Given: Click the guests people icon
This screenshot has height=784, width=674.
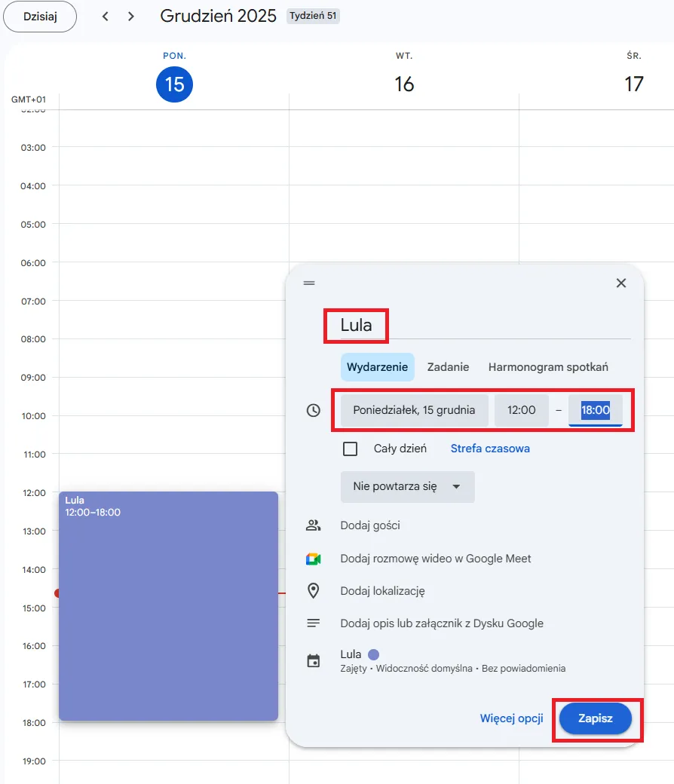Looking at the screenshot, I should (x=314, y=525).
